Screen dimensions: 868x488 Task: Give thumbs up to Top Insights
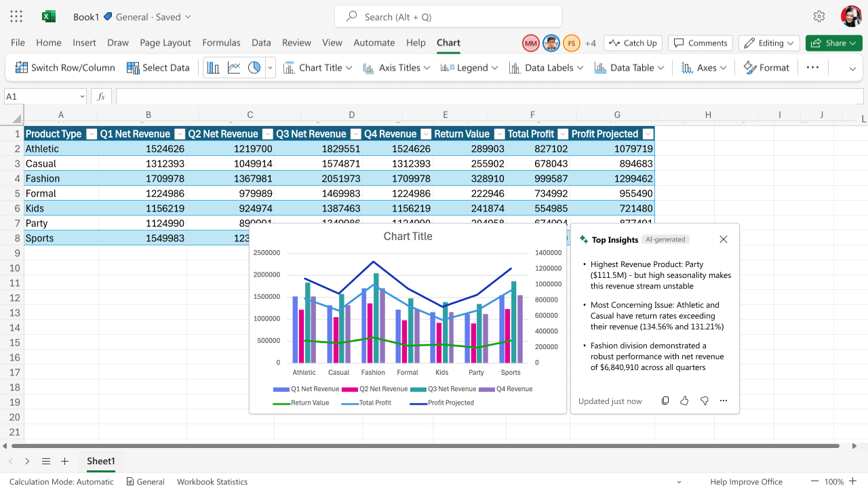[x=684, y=401]
